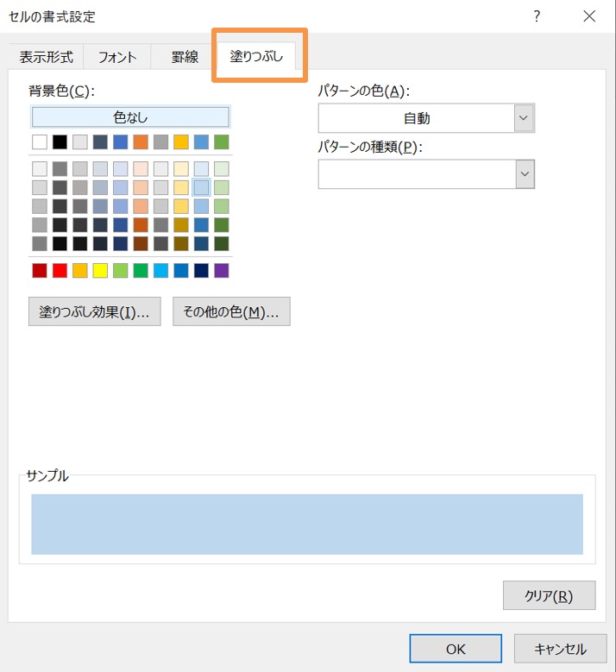The image size is (616, 672).
Task: Switch to the 表示形式 tab
Action: pos(46,57)
